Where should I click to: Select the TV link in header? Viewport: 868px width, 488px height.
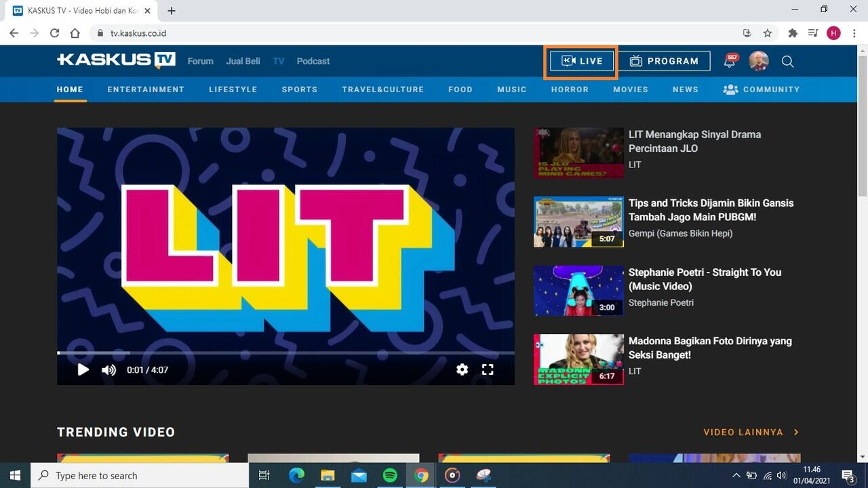tap(278, 61)
